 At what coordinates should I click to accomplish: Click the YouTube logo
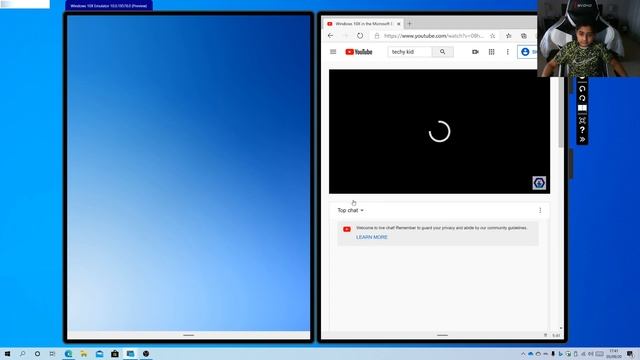pos(359,52)
